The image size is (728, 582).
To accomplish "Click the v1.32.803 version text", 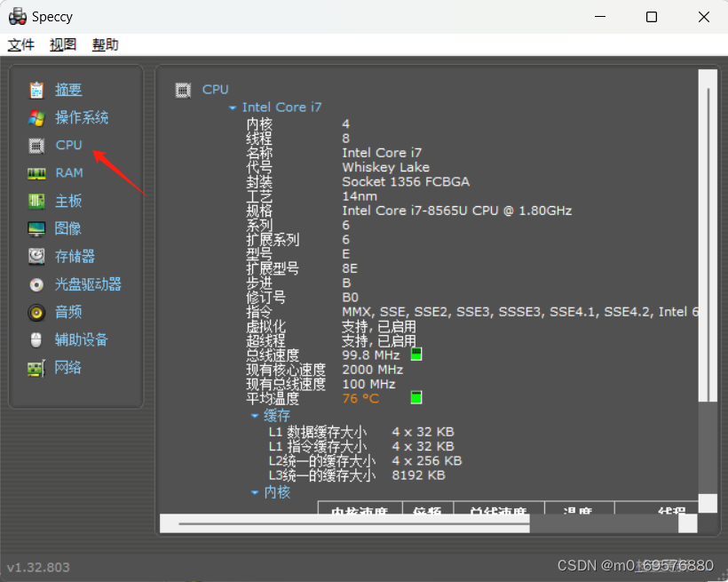I will tap(38, 567).
